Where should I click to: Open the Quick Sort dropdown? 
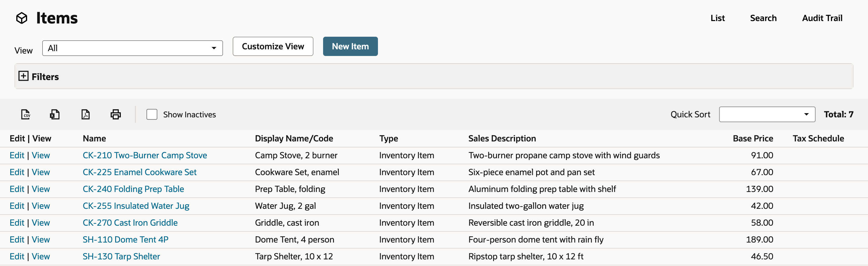coord(767,114)
